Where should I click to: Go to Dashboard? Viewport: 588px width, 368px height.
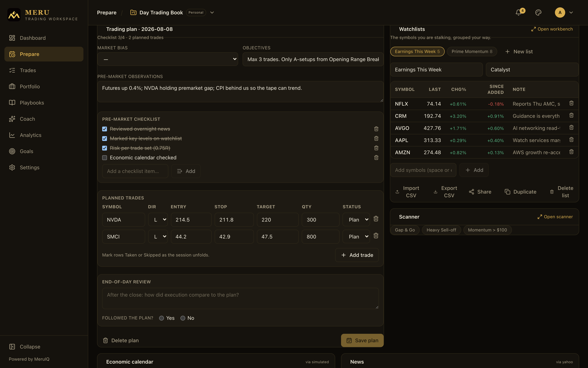point(44,38)
